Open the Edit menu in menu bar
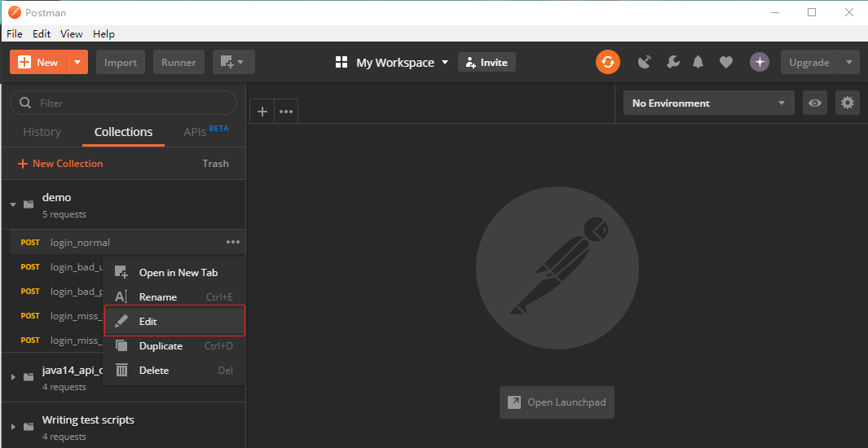The image size is (868, 448). pyautogui.click(x=42, y=33)
